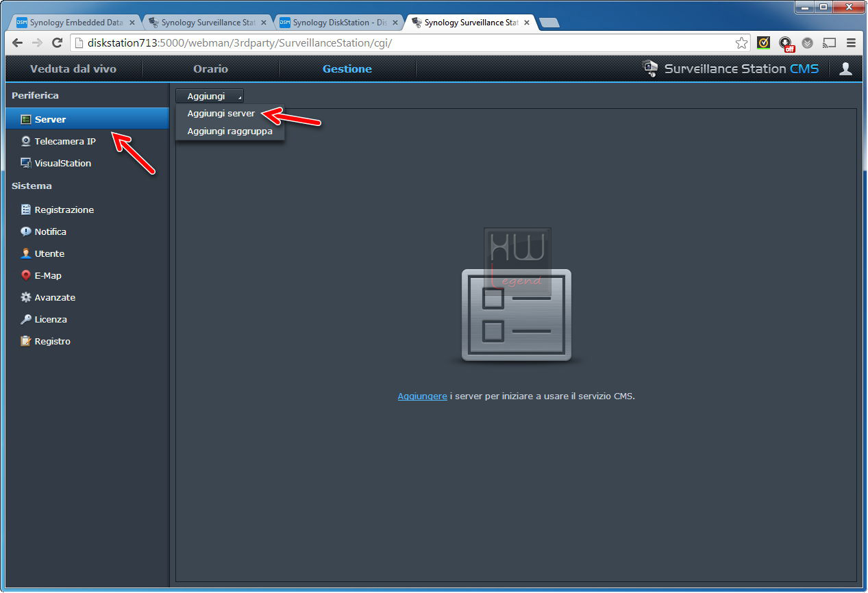Click the E-Map pin icon

(26, 276)
